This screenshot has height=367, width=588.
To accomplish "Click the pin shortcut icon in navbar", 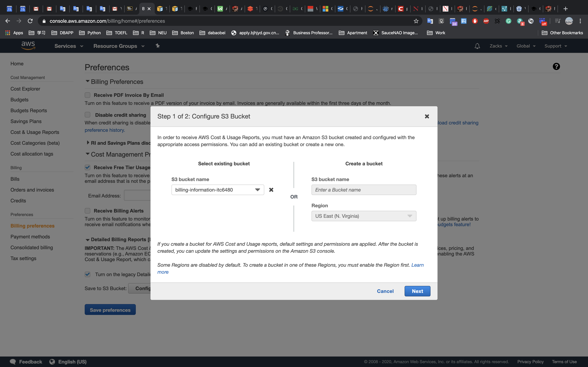I will (x=158, y=46).
